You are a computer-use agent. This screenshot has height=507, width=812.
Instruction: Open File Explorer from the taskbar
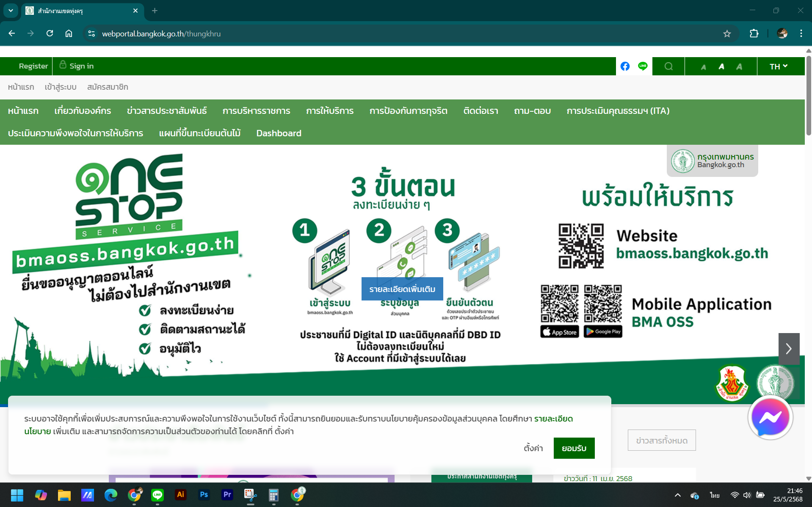point(64,495)
